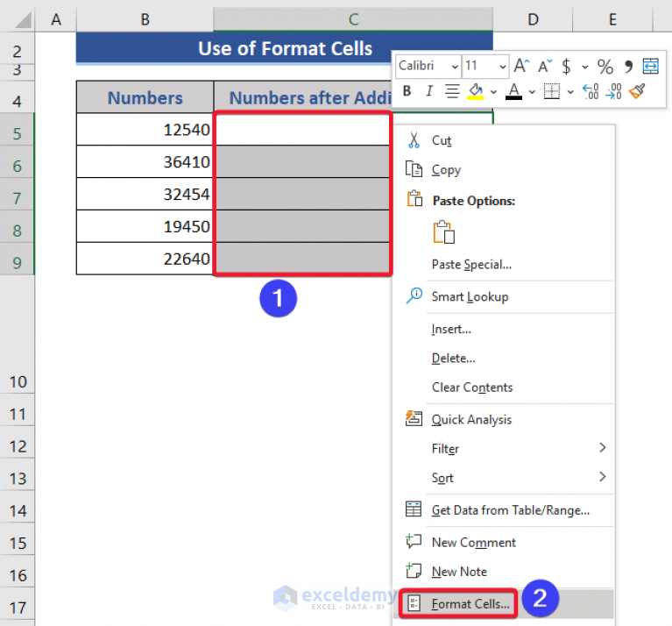This screenshot has width=672, height=626.
Task: Choose Insert... from the context menu
Action: (x=504, y=330)
